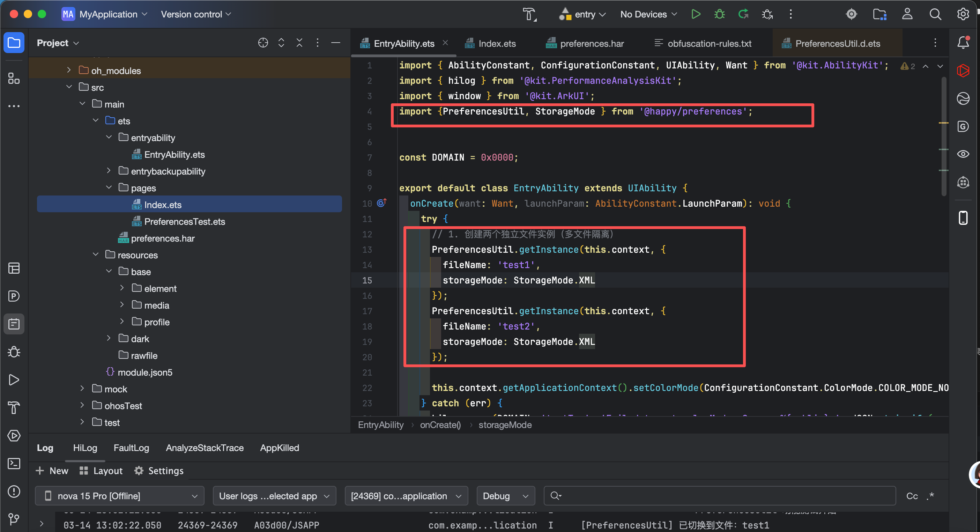Open the Terminal tool window icon
Viewport: 980px width, 532px height.
click(x=14, y=464)
